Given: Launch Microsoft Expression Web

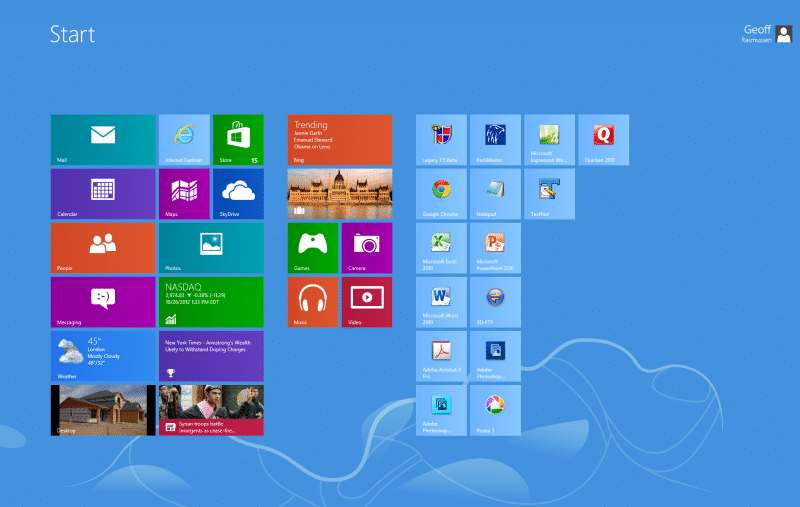Looking at the screenshot, I should pyautogui.click(x=549, y=140).
